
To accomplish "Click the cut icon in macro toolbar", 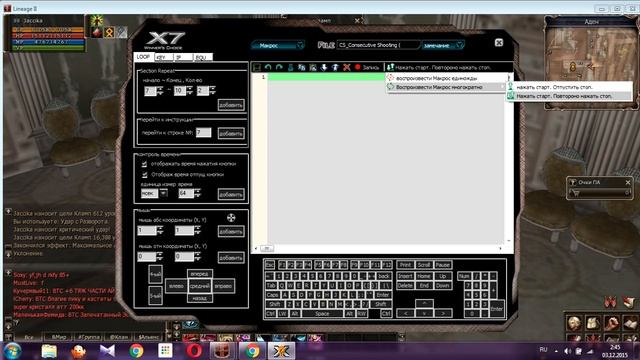I will (291, 67).
